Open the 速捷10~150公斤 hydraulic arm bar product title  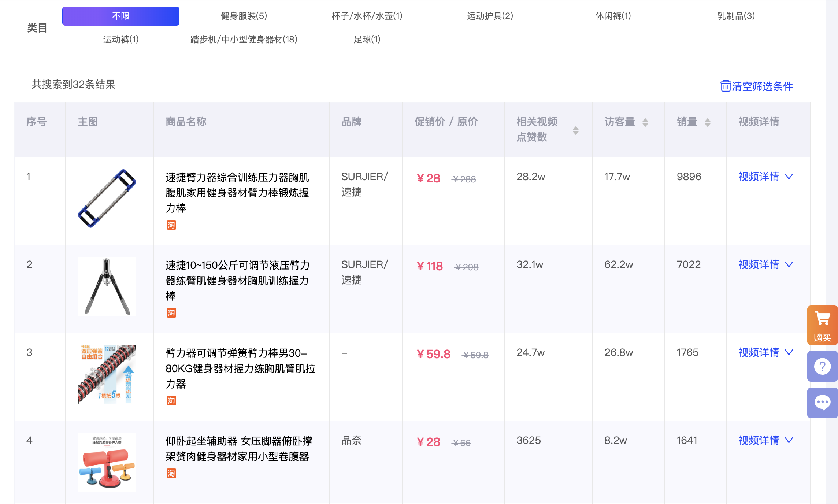[237, 280]
